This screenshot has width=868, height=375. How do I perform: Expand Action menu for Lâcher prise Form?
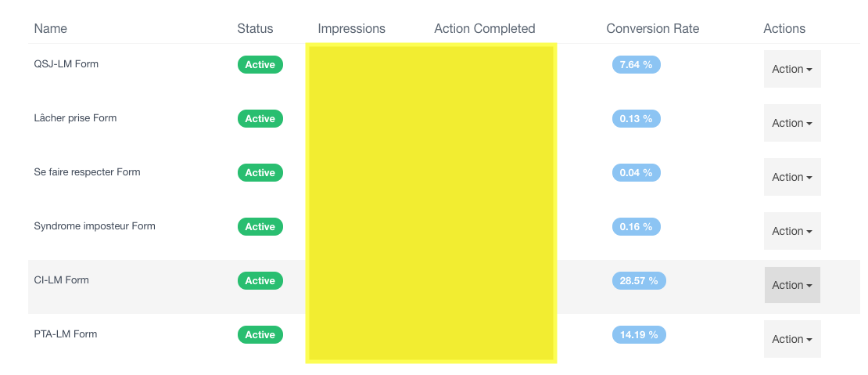click(792, 123)
